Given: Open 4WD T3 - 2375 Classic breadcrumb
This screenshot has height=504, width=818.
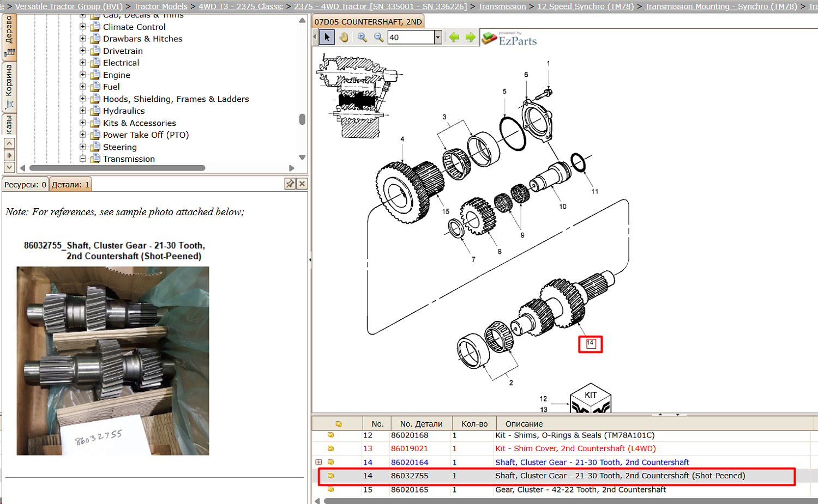Looking at the screenshot, I should pos(240,7).
